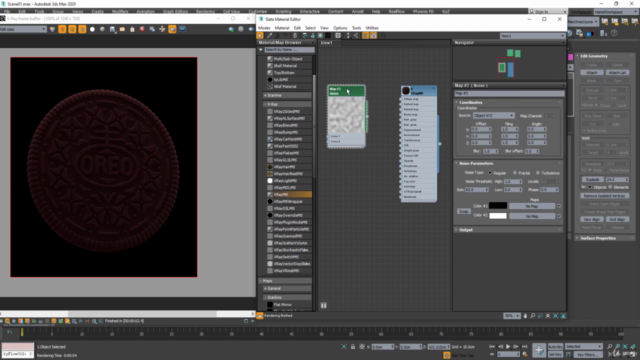This screenshot has height=360, width=640.
Task: Click the show shaded material in viewport icon
Action: (320, 36)
